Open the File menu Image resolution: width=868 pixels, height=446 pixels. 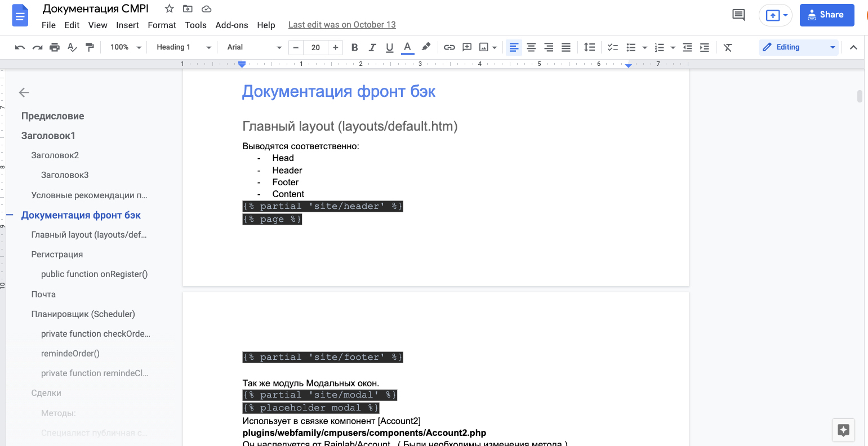coord(49,25)
